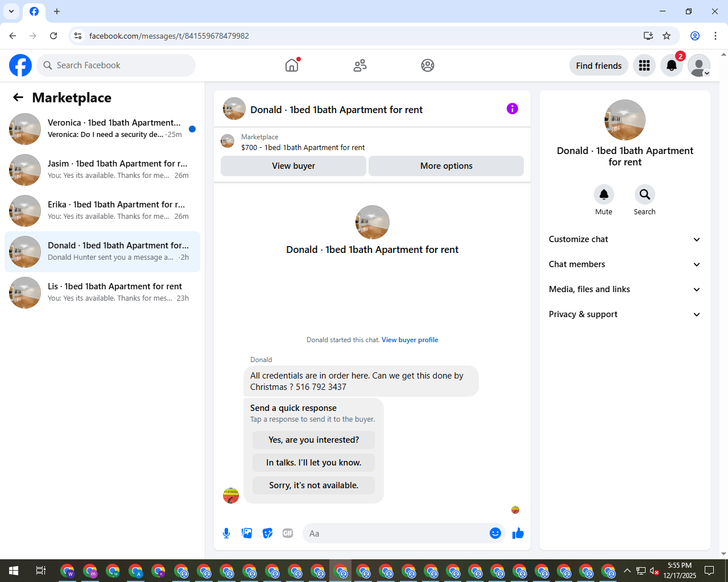
Task: Click the View buyer button
Action: [293, 166]
